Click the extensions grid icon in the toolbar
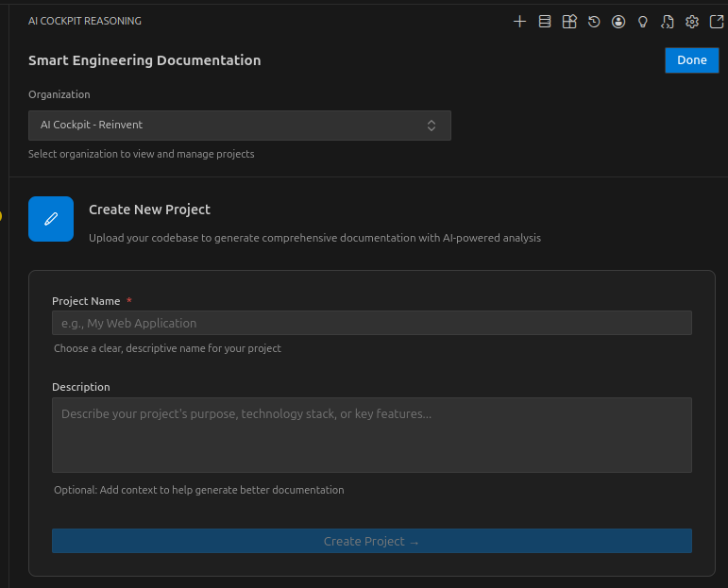 tap(569, 22)
